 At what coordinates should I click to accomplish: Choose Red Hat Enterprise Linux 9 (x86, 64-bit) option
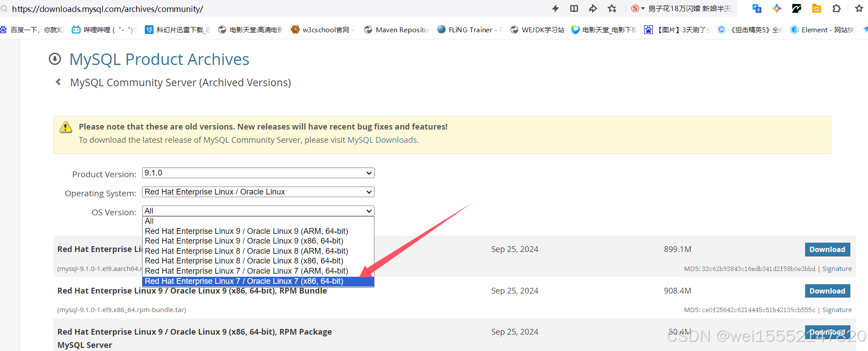tap(258, 241)
